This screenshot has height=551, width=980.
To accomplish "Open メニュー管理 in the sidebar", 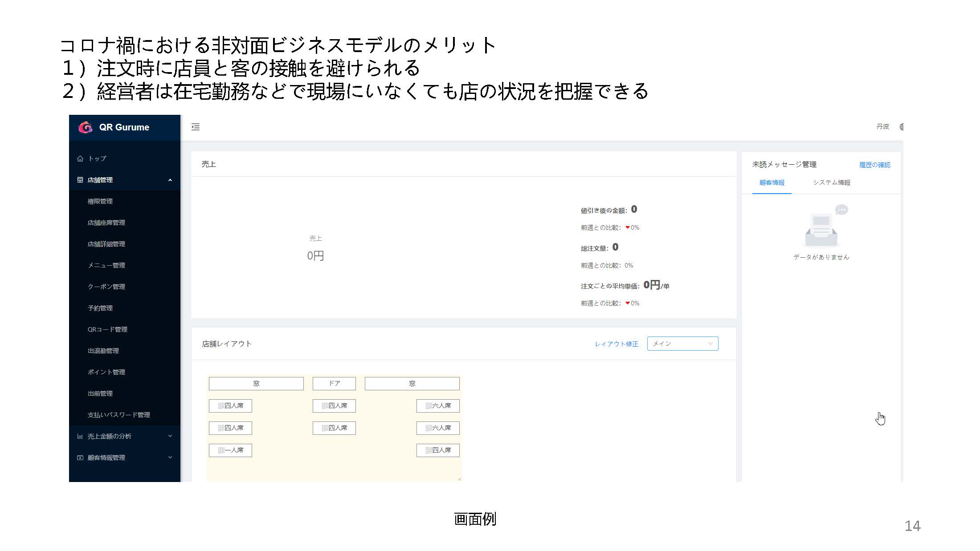I will click(x=106, y=265).
